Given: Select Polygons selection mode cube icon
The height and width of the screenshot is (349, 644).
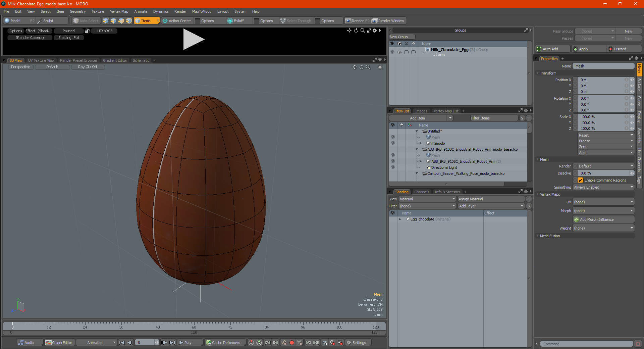Looking at the screenshot, I should pos(121,21).
